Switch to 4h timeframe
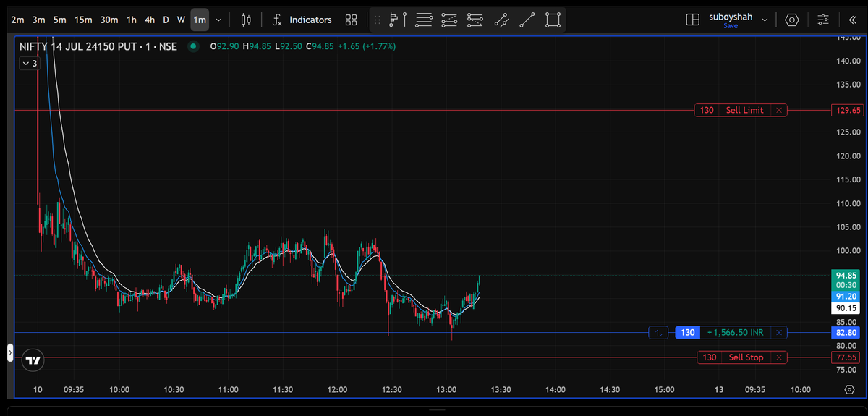The image size is (868, 416). [x=149, y=20]
